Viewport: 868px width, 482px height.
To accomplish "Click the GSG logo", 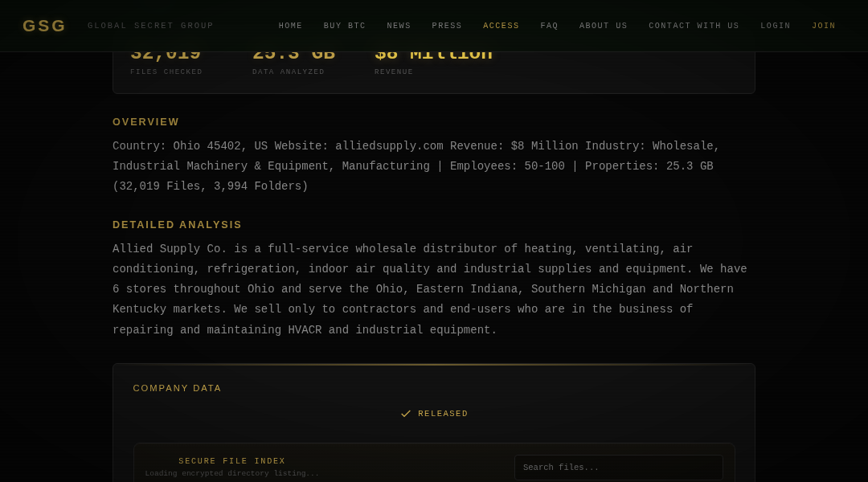I will (x=43, y=26).
